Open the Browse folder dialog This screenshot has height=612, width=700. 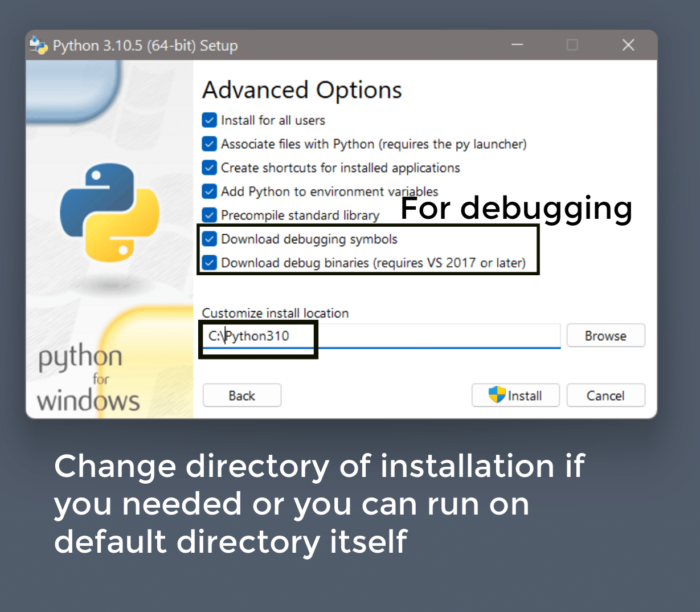coord(606,336)
